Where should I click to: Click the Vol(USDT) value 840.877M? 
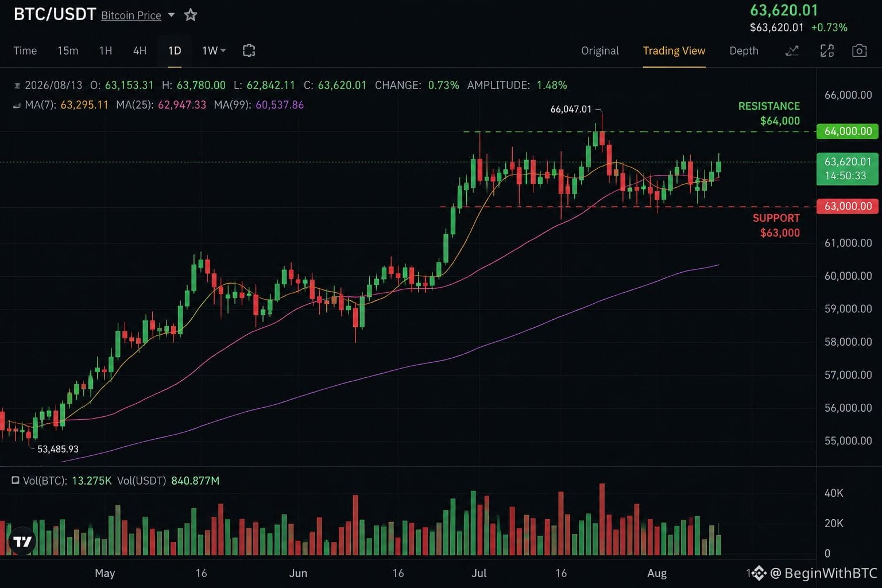pos(195,481)
